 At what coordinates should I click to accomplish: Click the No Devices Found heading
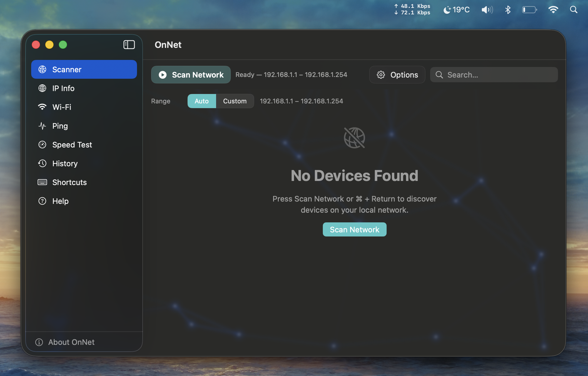[x=355, y=176]
